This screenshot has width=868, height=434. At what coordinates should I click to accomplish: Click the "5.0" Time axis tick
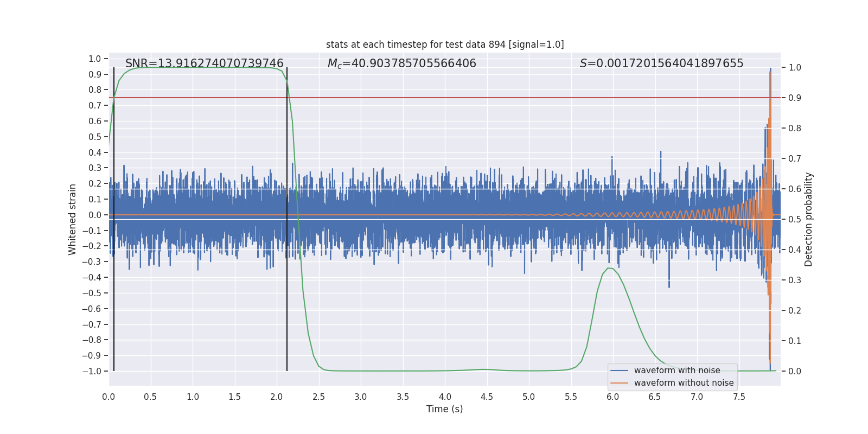click(529, 397)
